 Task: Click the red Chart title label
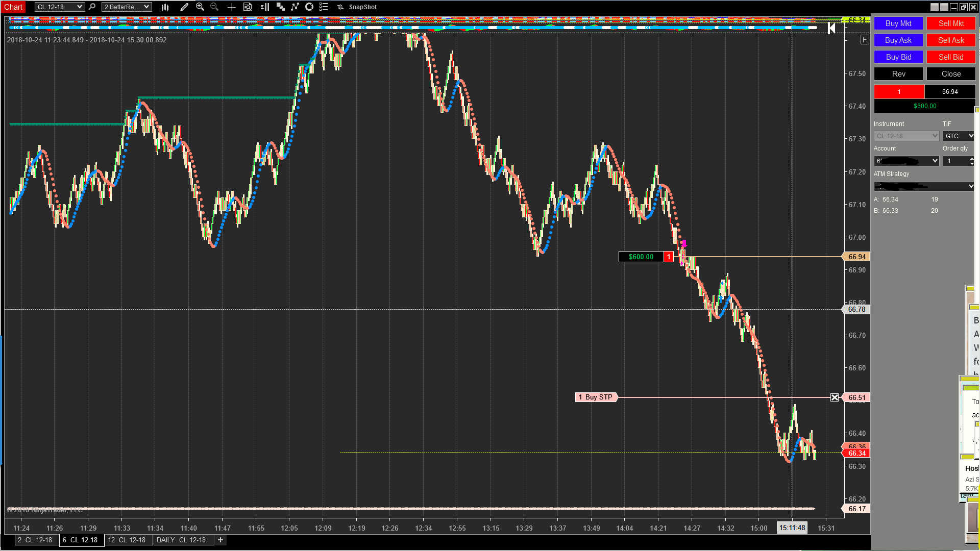pyautogui.click(x=14, y=7)
